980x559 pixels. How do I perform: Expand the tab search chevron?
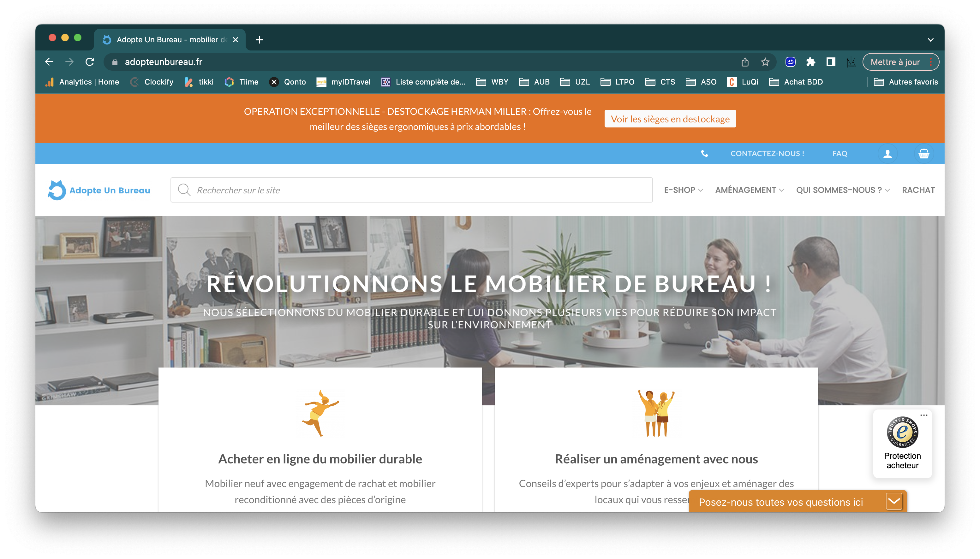(x=930, y=39)
